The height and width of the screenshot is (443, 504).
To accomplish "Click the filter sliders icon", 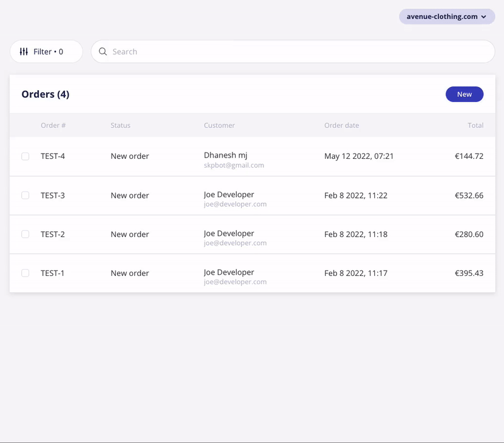I will pyautogui.click(x=24, y=52).
